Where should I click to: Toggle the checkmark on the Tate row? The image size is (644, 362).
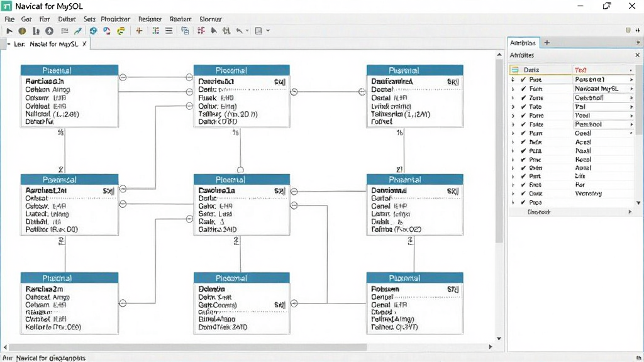click(x=523, y=107)
